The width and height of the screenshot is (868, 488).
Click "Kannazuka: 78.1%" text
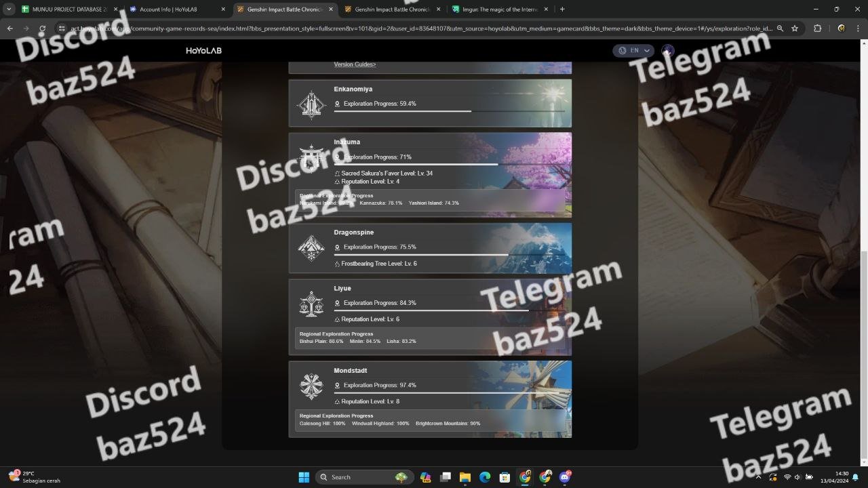coord(381,203)
